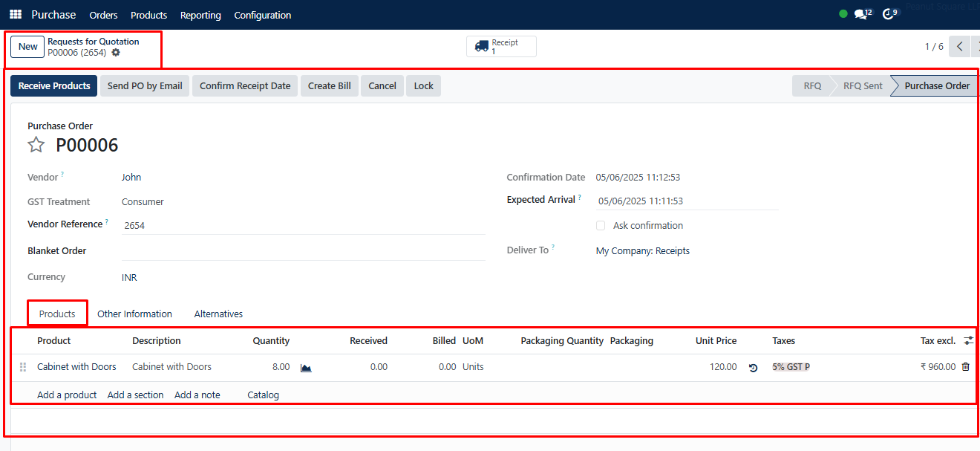Select the Purchase Order status stage
The width and height of the screenshot is (980, 451).
tap(937, 86)
